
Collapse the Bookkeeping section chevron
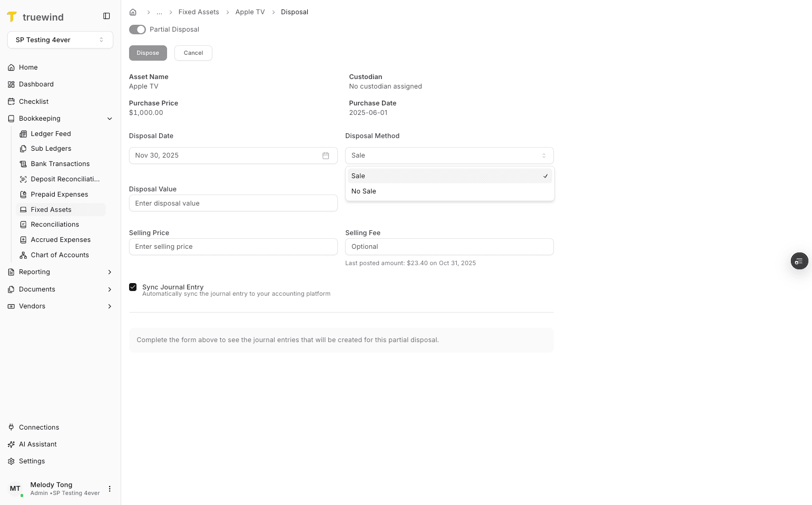pyautogui.click(x=110, y=119)
